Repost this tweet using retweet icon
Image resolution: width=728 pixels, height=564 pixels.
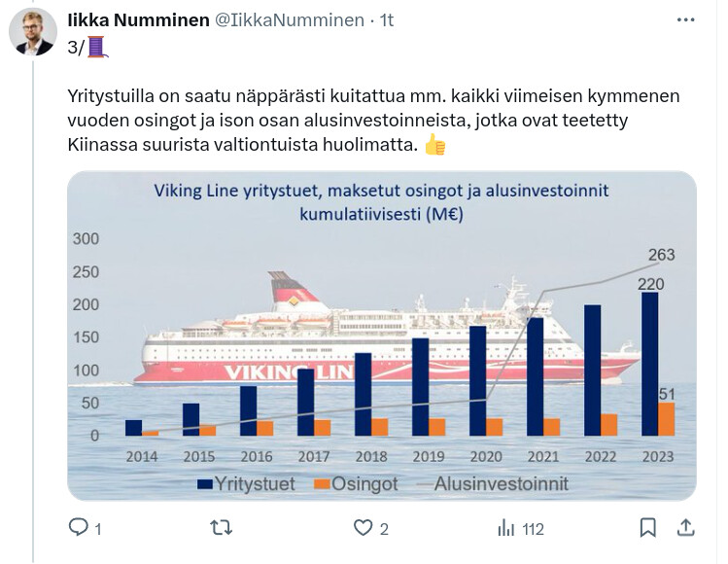coord(222,528)
